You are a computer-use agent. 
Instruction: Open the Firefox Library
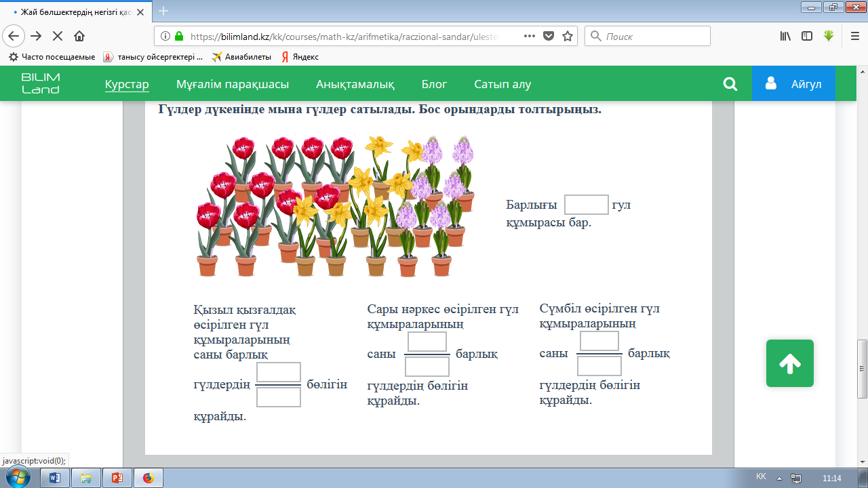[x=785, y=36]
